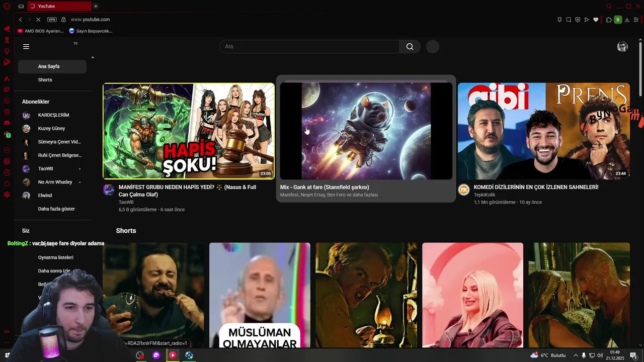Open the ad blocker shield icon
The width and height of the screenshot is (644, 362).
point(578,20)
